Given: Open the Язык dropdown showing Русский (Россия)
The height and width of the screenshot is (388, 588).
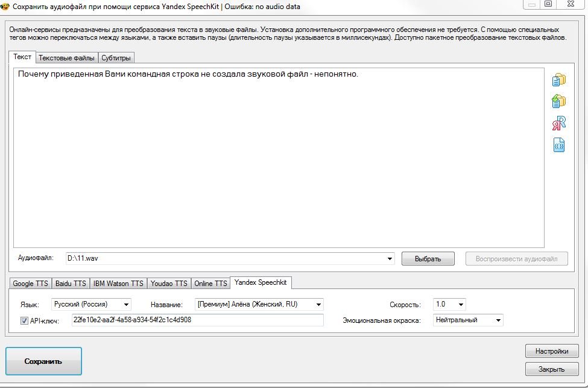Looking at the screenshot, I should (91, 304).
